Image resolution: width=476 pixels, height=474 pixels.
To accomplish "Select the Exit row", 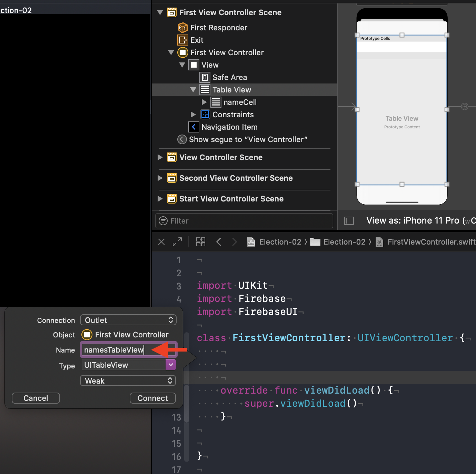I will [197, 40].
